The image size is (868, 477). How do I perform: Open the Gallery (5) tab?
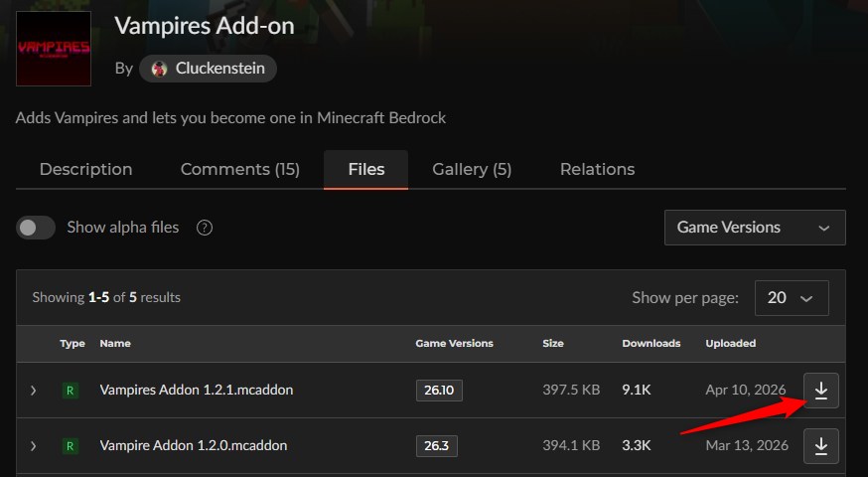(472, 170)
